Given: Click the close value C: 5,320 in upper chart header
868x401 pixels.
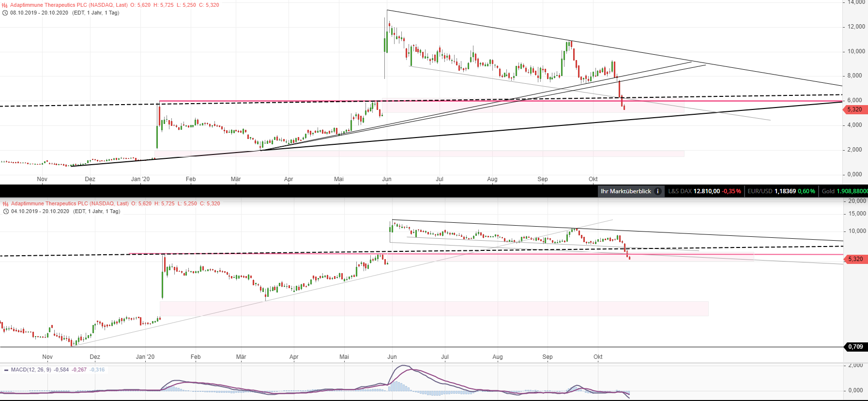Looking at the screenshot, I should (x=209, y=5).
